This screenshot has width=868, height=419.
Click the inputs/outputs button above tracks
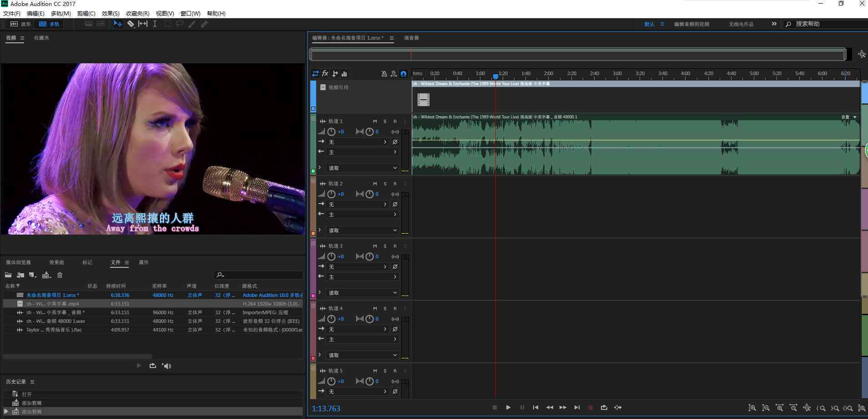pos(315,73)
